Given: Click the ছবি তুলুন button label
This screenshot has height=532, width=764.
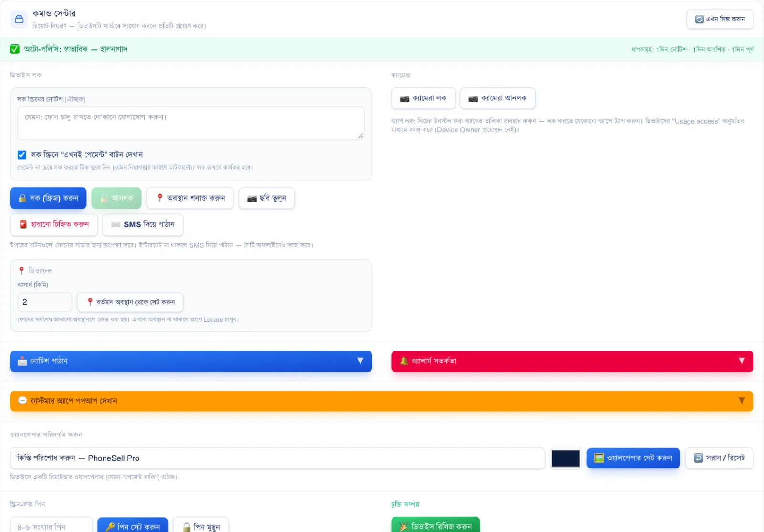Looking at the screenshot, I should [x=273, y=198].
